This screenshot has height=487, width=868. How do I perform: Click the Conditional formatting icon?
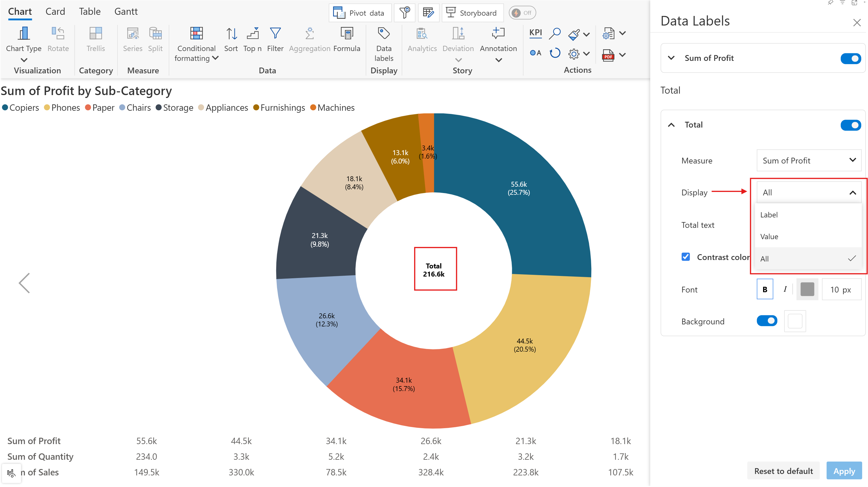point(196,34)
